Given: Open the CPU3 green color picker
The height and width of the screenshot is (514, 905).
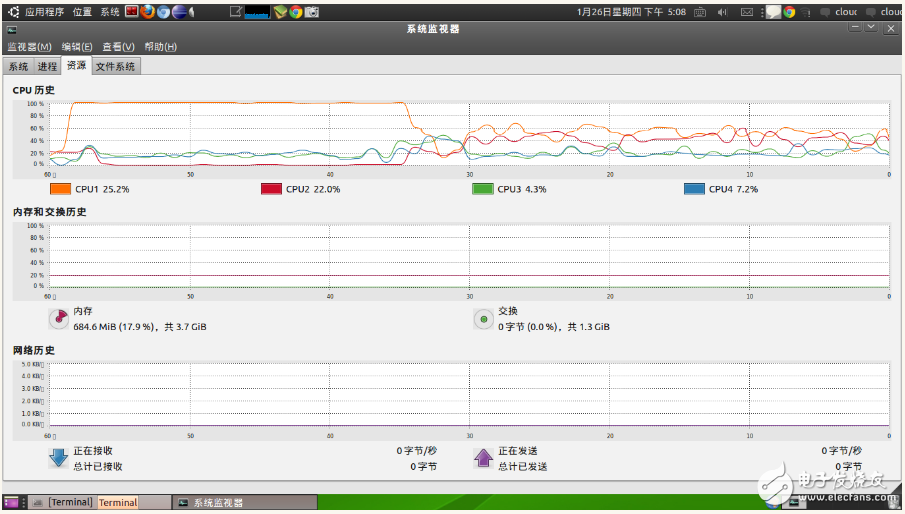Looking at the screenshot, I should click(483, 189).
